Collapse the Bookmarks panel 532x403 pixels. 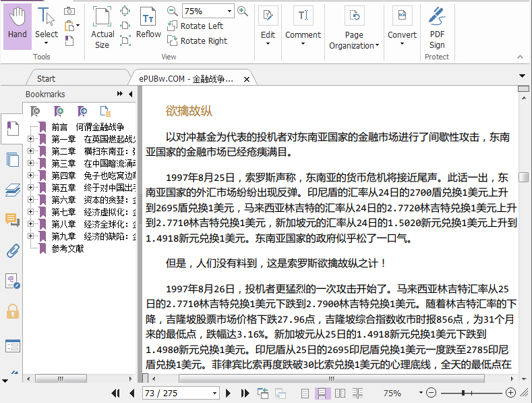(x=131, y=94)
